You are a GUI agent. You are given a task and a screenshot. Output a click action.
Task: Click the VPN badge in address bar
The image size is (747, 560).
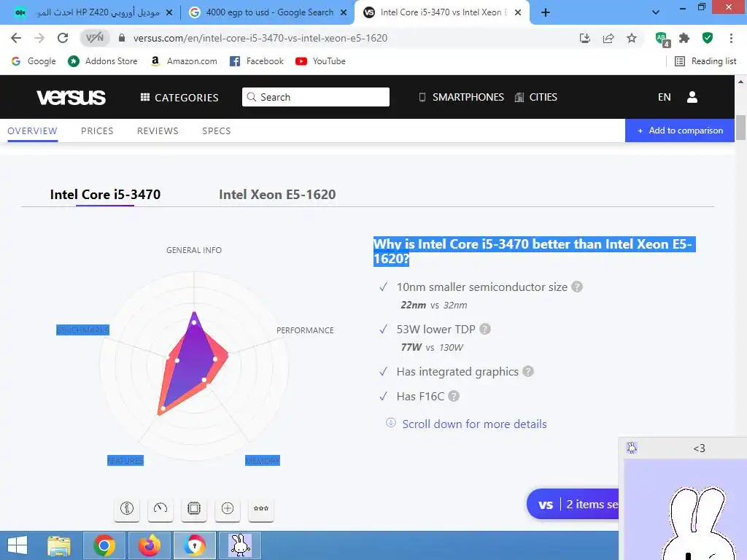click(x=95, y=38)
